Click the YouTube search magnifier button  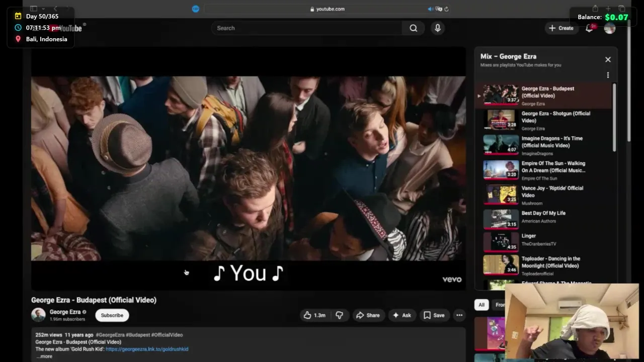pos(413,28)
